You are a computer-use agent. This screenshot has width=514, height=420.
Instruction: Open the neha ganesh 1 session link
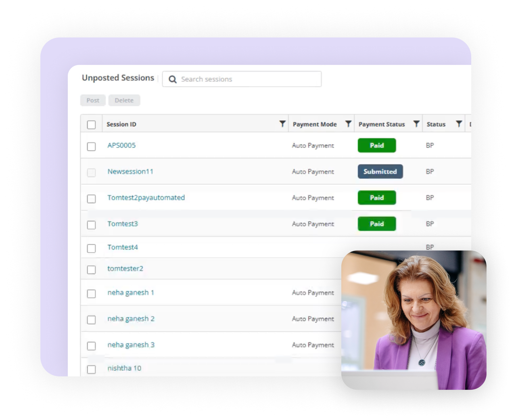point(131,293)
